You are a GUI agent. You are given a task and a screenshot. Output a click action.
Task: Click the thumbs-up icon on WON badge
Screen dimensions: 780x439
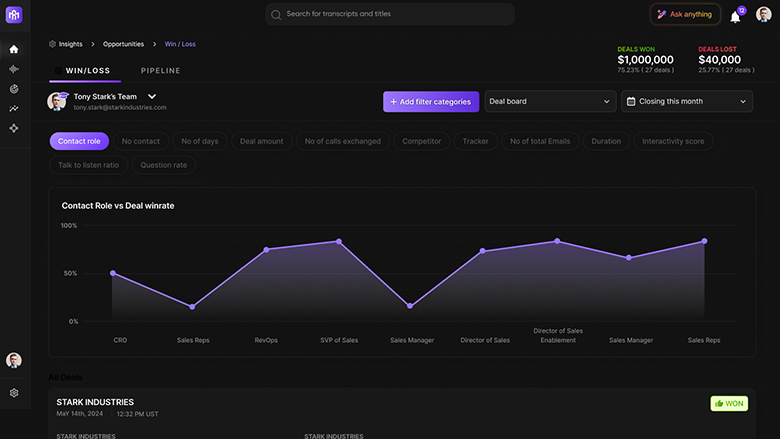[719, 404]
